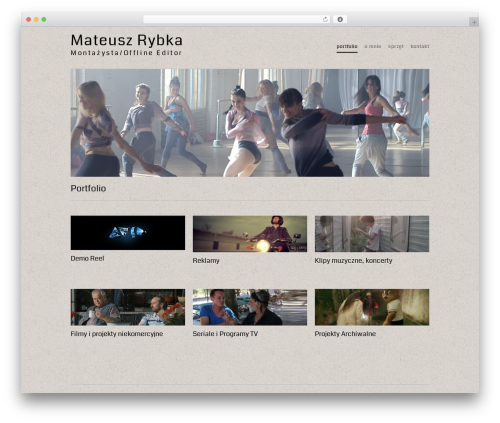Open the Seriale i Programy TV thumbnail
500x423 pixels.
tap(250, 307)
